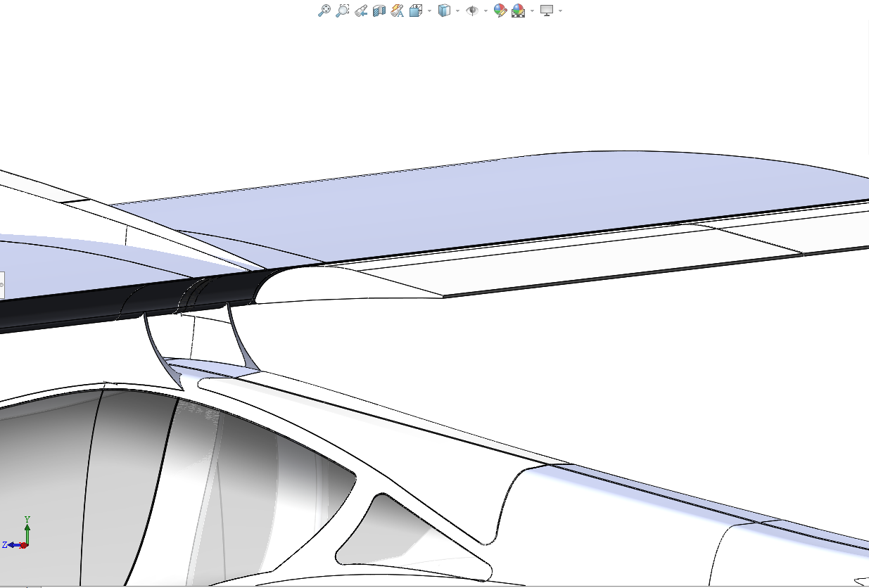The image size is (869, 588).
Task: Click the View Settings monitor icon
Action: 547,11
